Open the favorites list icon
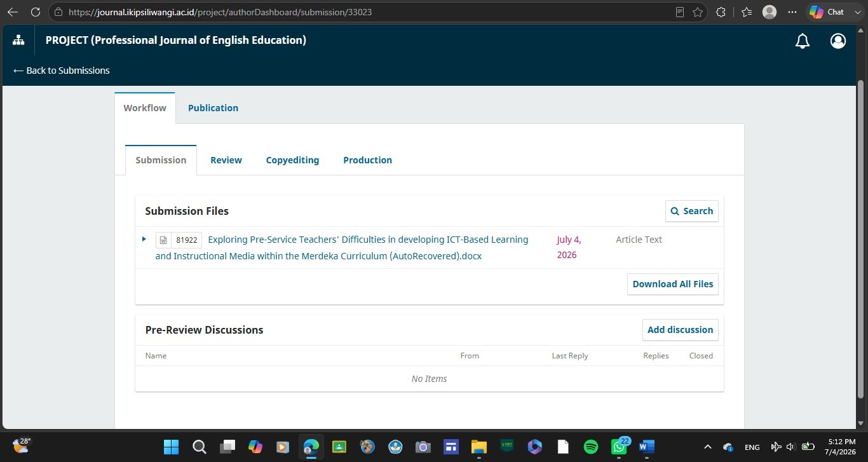The image size is (868, 462). pyautogui.click(x=747, y=12)
